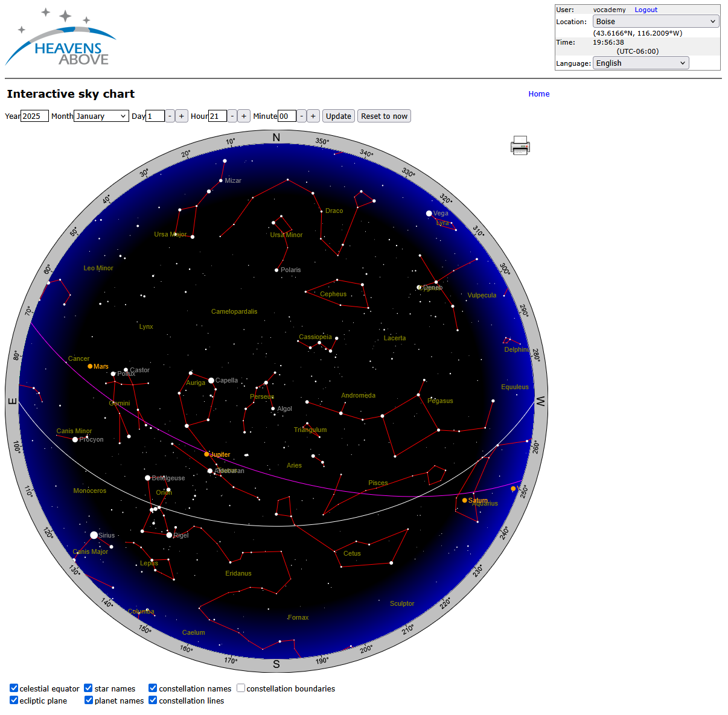728x715 pixels.
Task: Click the Lynx constellation label
Action: 146,326
